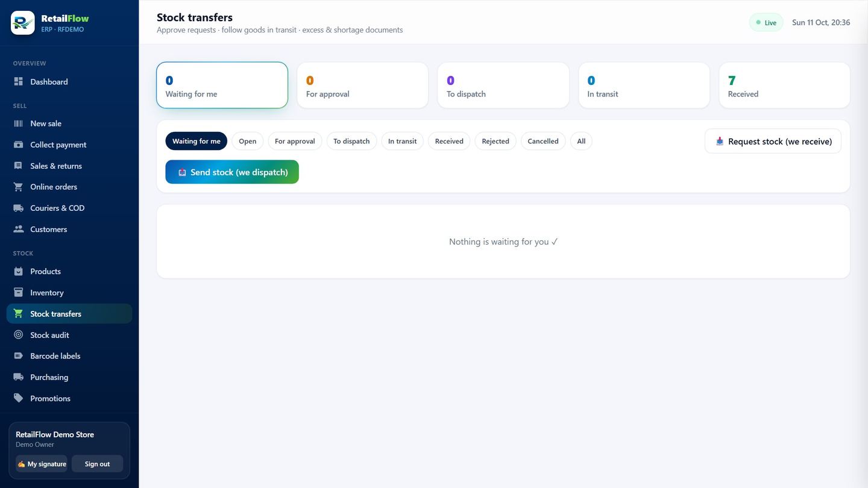Click Request stock (we receive) button
This screenshot has height=488, width=868.
click(773, 141)
